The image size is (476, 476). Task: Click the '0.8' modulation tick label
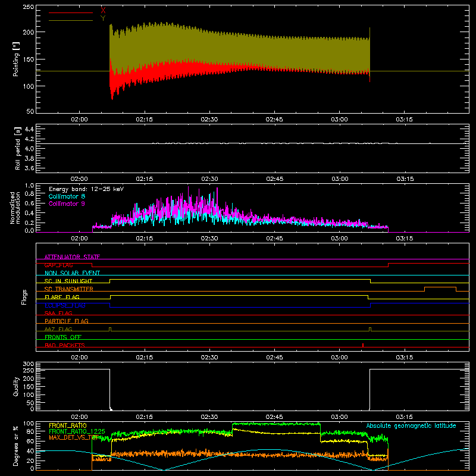pyautogui.click(x=29, y=194)
